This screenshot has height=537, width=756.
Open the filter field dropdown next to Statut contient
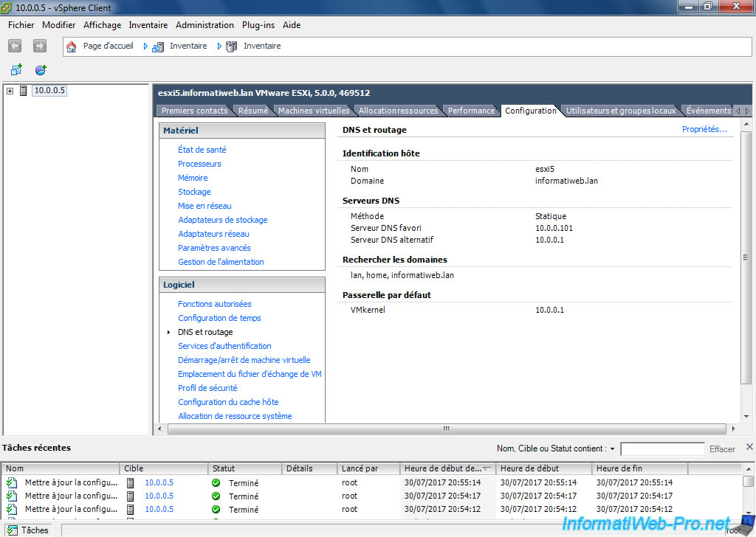point(612,449)
